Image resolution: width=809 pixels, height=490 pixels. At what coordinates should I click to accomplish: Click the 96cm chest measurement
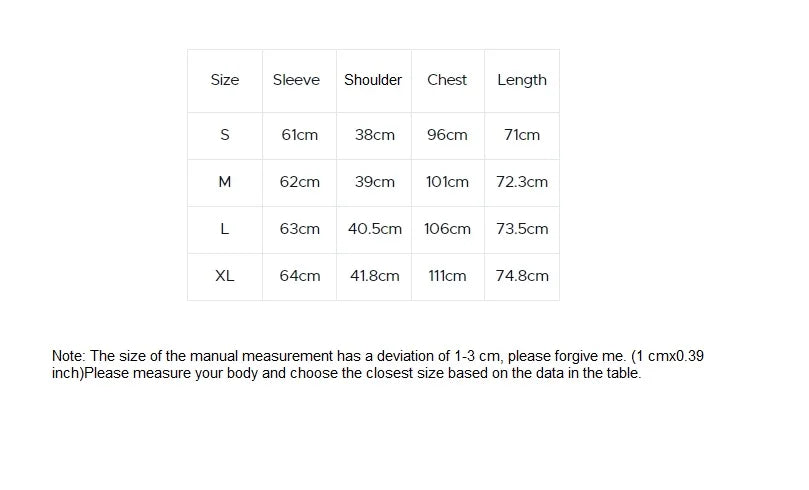447,135
